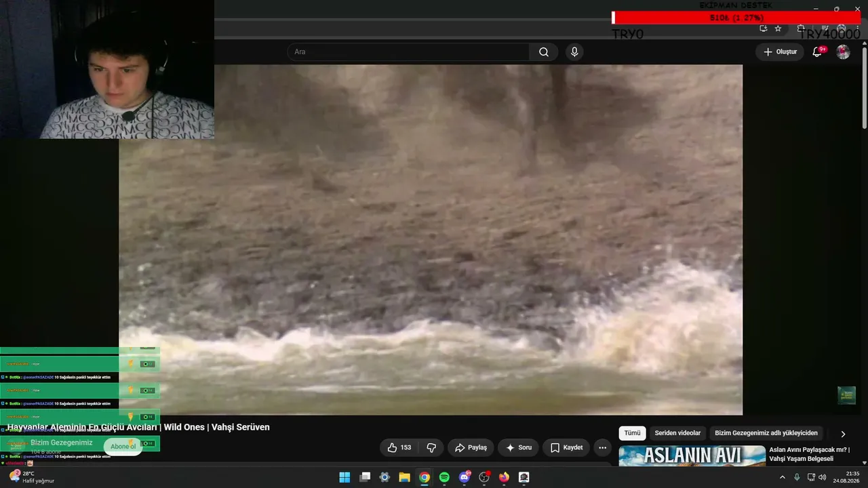The height and width of the screenshot is (488, 868).
Task: Open the weather widget showing 28°C
Action: (31, 477)
